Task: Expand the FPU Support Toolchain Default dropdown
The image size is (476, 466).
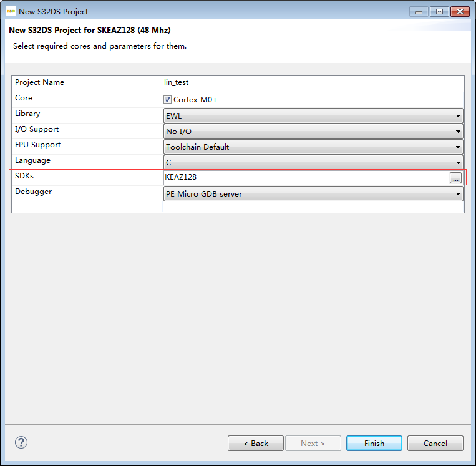Action: (x=313, y=147)
